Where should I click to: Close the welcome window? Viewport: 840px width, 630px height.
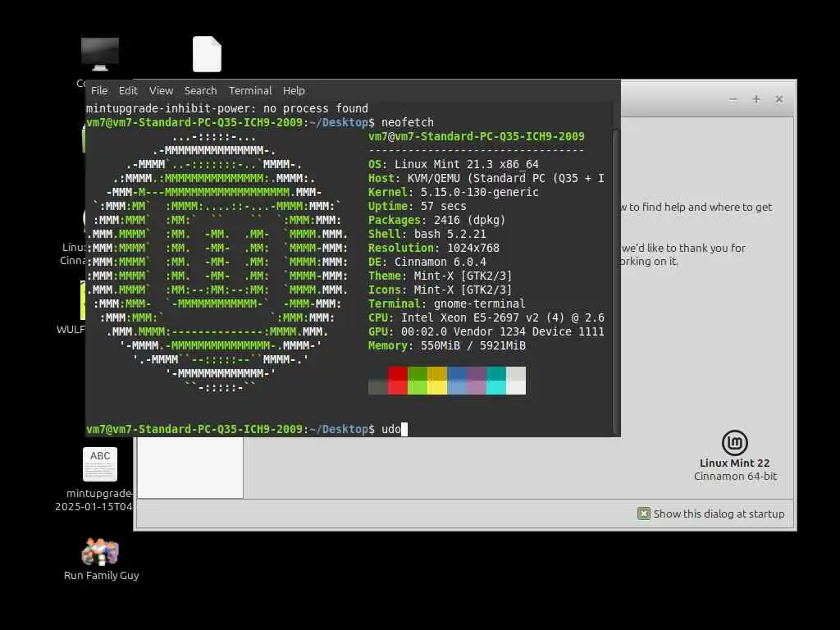click(779, 99)
